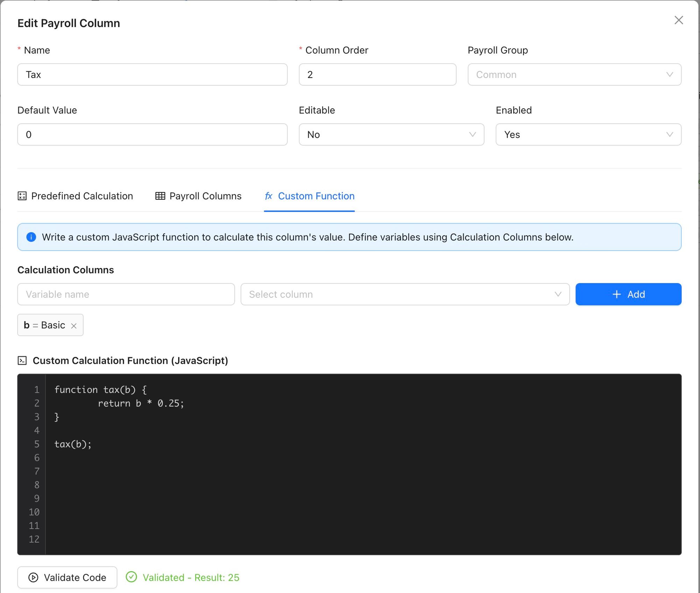
Task: Switch to the Payroll Columns tab
Action: [205, 196]
